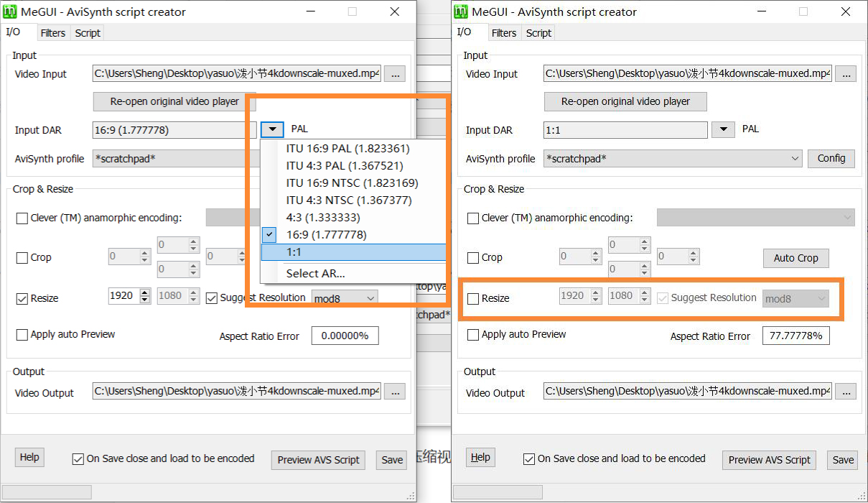Toggle Apply auto Preview in right window
Screen dimensions: 868x503
pyautogui.click(x=473, y=335)
